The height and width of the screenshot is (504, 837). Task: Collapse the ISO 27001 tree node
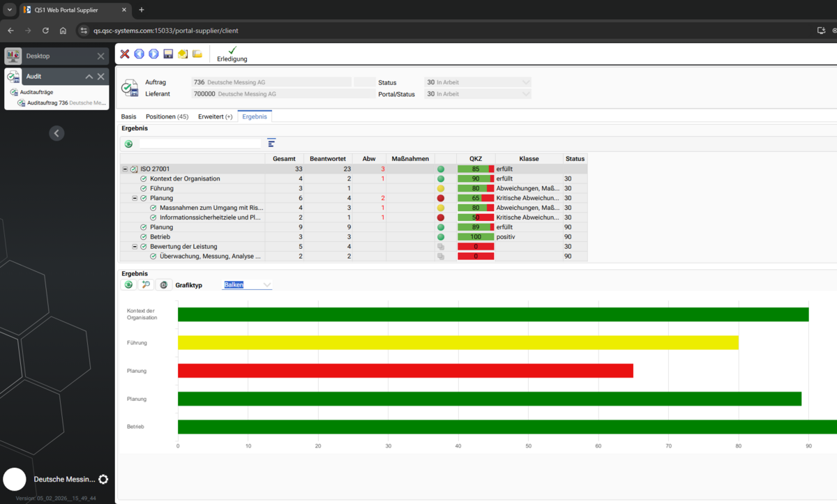coord(126,169)
